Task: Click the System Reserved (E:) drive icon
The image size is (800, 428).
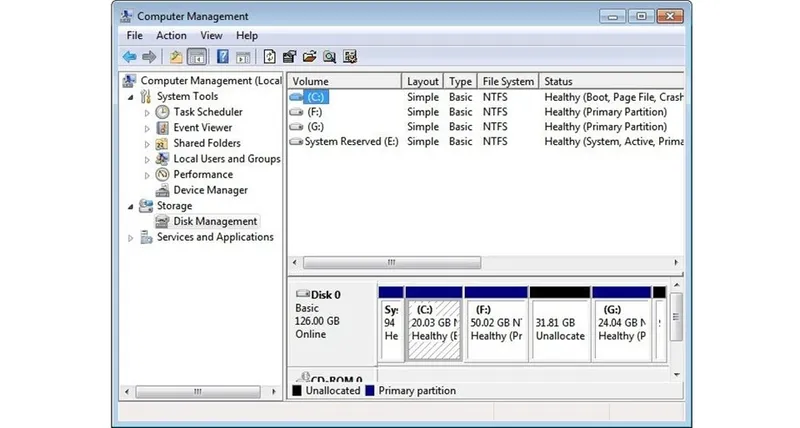Action: [x=296, y=141]
